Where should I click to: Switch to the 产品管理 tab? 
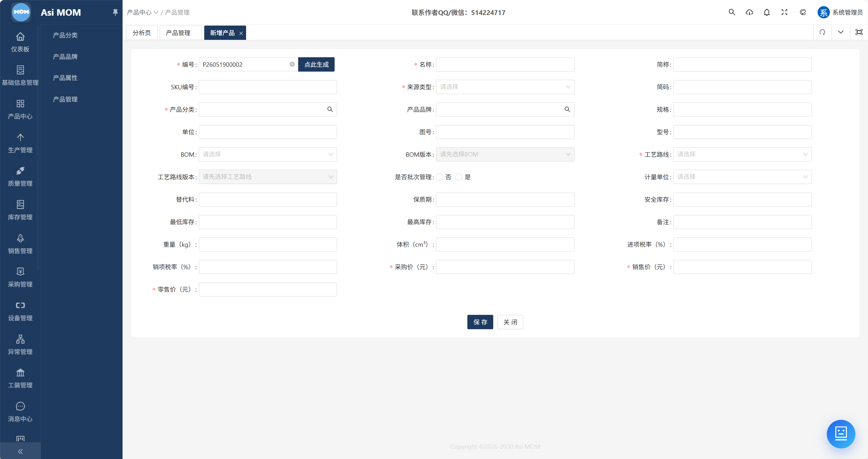tap(180, 33)
